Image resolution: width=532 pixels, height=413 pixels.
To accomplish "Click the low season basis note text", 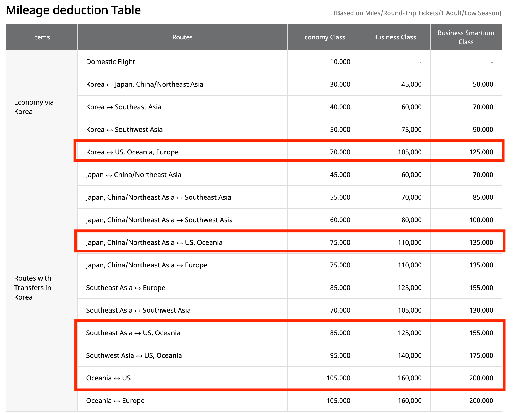I will click(417, 13).
